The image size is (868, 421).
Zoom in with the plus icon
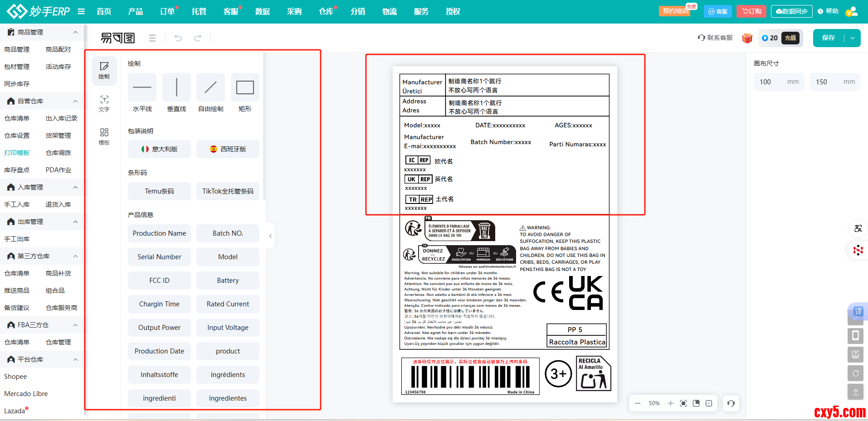coord(670,403)
